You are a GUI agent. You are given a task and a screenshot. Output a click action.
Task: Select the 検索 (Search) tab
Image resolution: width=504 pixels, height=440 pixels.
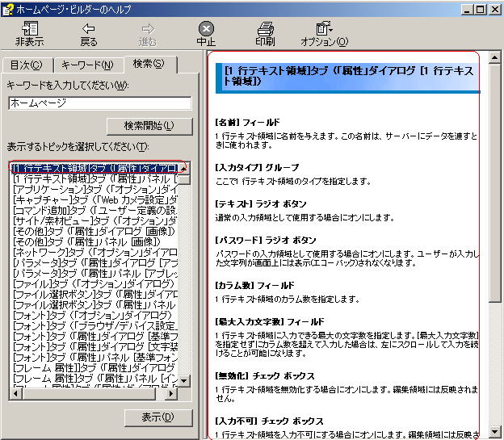(148, 64)
